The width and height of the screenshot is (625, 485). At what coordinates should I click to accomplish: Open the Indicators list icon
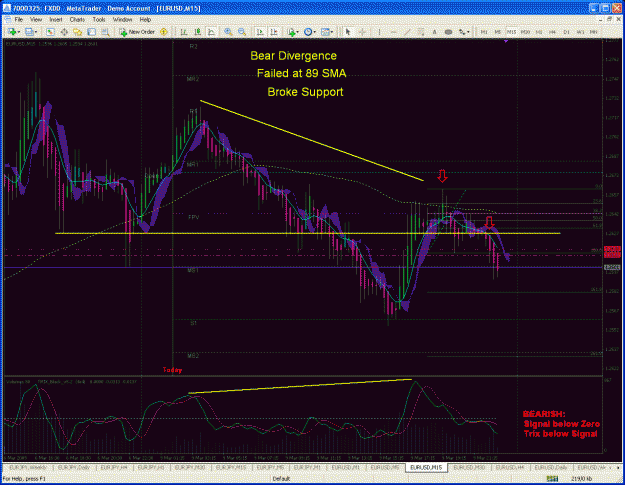(292, 32)
